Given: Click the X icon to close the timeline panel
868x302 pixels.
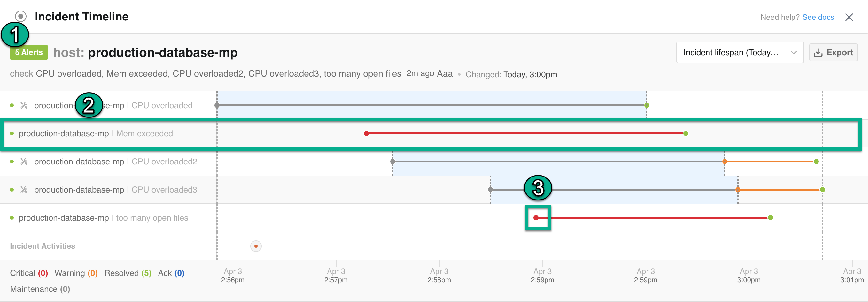Looking at the screenshot, I should click(849, 17).
